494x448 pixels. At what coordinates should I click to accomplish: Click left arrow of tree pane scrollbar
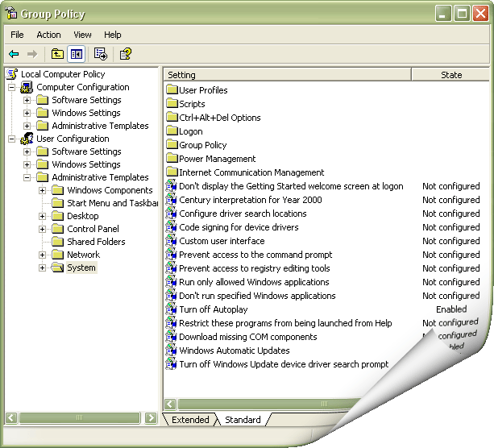pyautogui.click(x=11, y=418)
